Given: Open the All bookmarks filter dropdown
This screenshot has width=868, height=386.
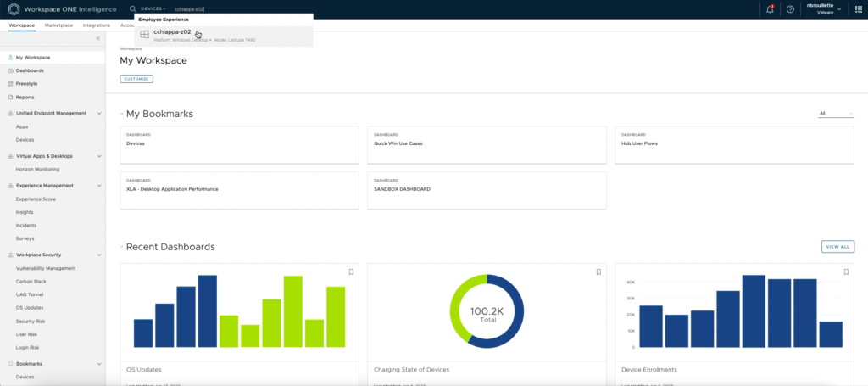Looking at the screenshot, I should coord(836,113).
